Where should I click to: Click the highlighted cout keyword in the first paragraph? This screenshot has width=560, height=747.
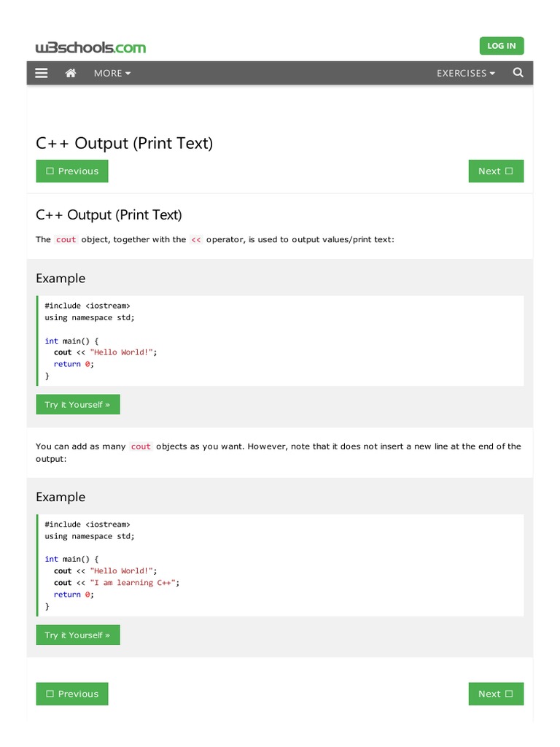tap(66, 239)
